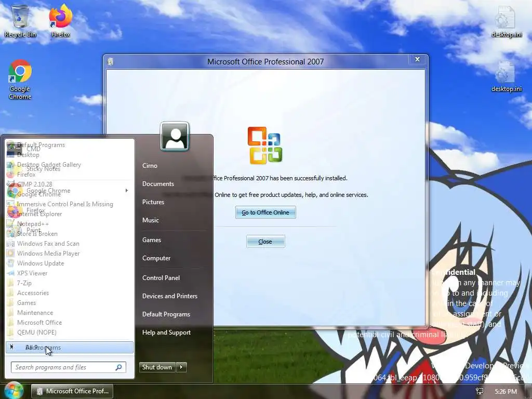Click Go to Office Online button
532x399 pixels.
[265, 212]
